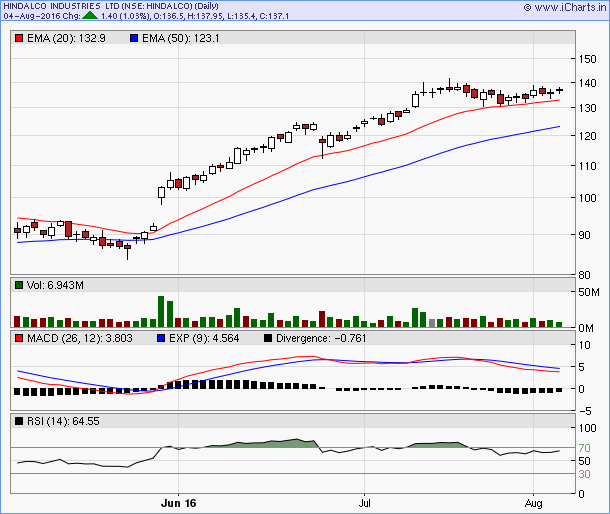Click the tallest green volume bar

point(161,312)
